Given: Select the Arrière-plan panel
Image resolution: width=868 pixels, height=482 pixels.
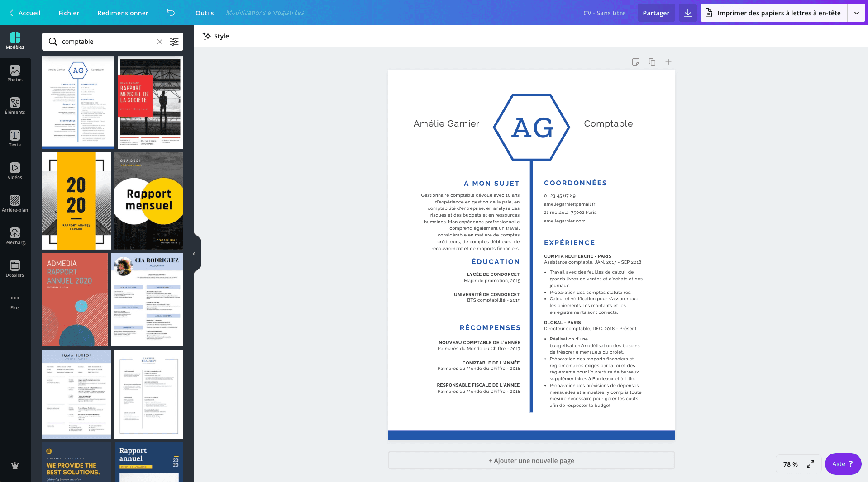Looking at the screenshot, I should tap(15, 204).
